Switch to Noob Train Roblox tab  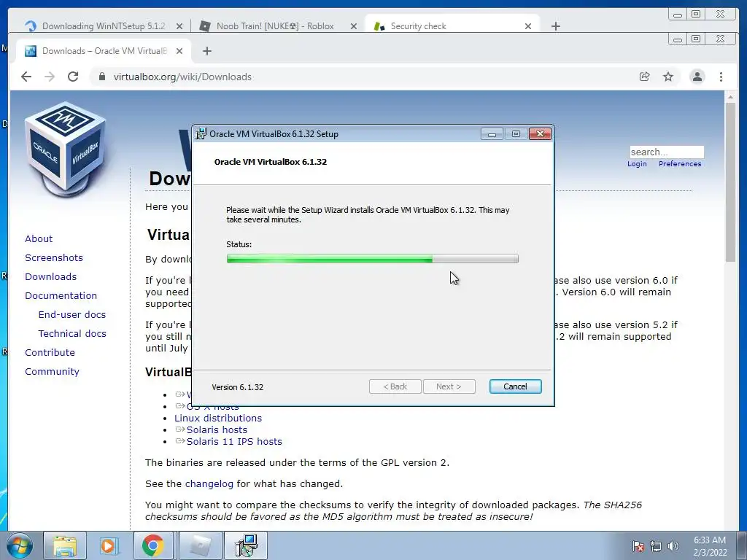pyautogui.click(x=275, y=26)
